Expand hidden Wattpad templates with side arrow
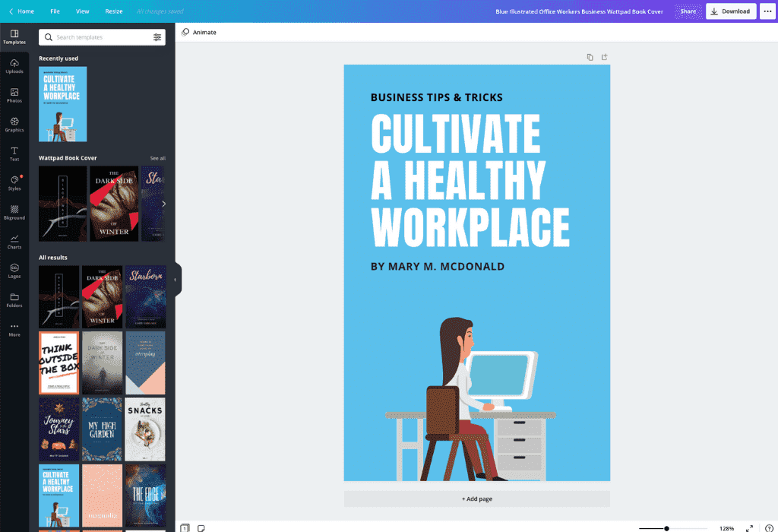This screenshot has height=532, width=778. (x=165, y=204)
